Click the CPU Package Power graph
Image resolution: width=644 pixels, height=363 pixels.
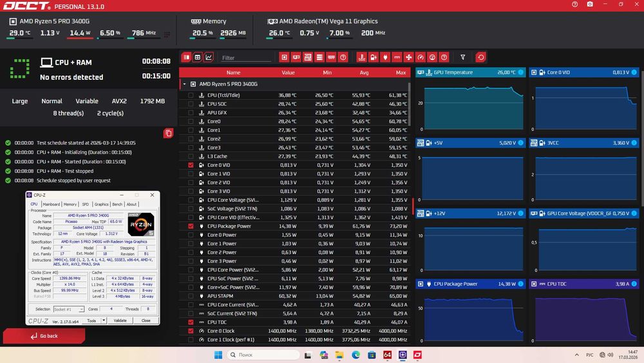pyautogui.click(x=471, y=316)
